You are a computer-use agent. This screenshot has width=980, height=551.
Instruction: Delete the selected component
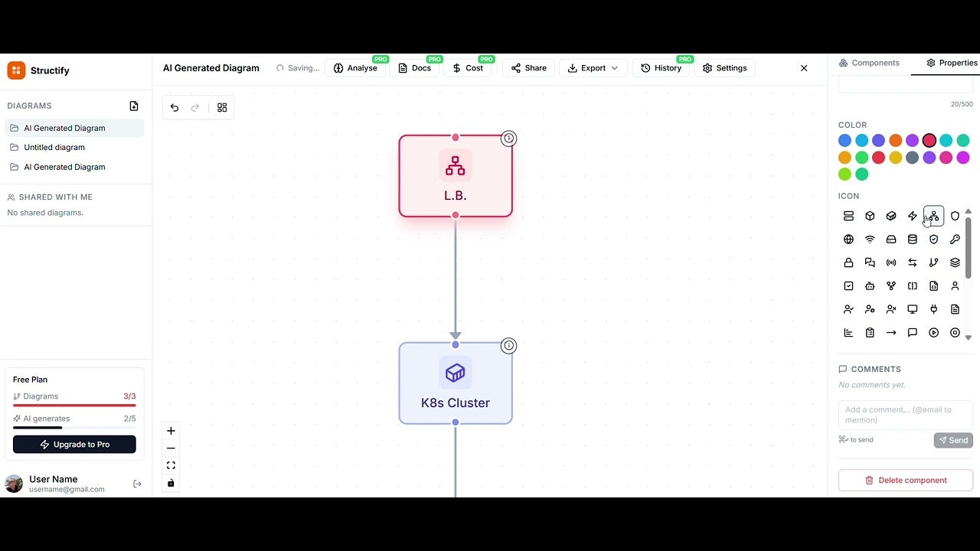(906, 480)
